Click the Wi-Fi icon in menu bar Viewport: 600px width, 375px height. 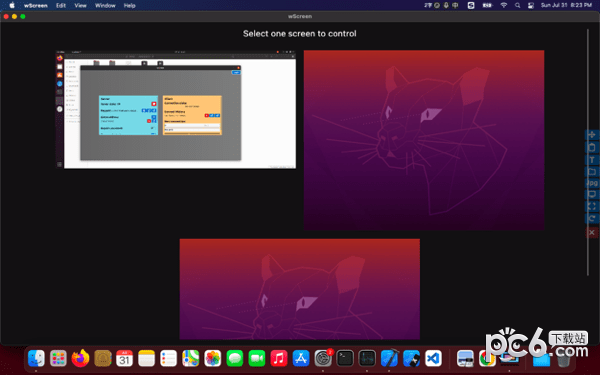[x=504, y=5]
